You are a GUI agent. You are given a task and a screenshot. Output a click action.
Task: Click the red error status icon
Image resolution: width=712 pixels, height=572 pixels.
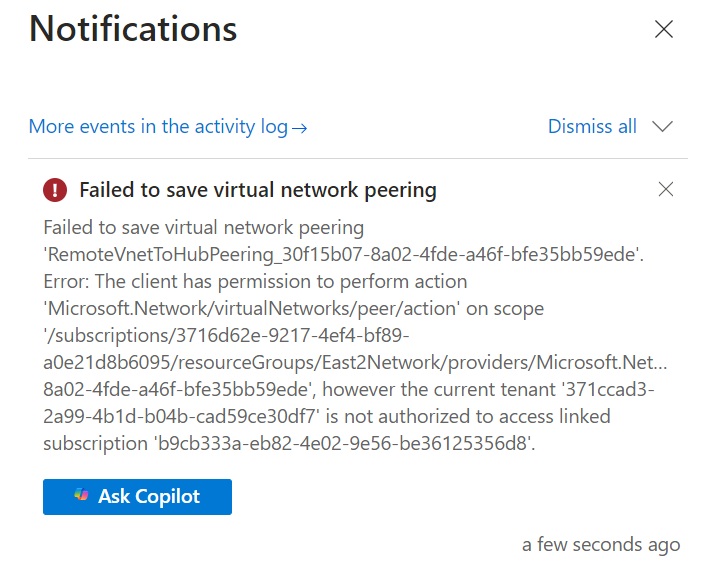[55, 189]
